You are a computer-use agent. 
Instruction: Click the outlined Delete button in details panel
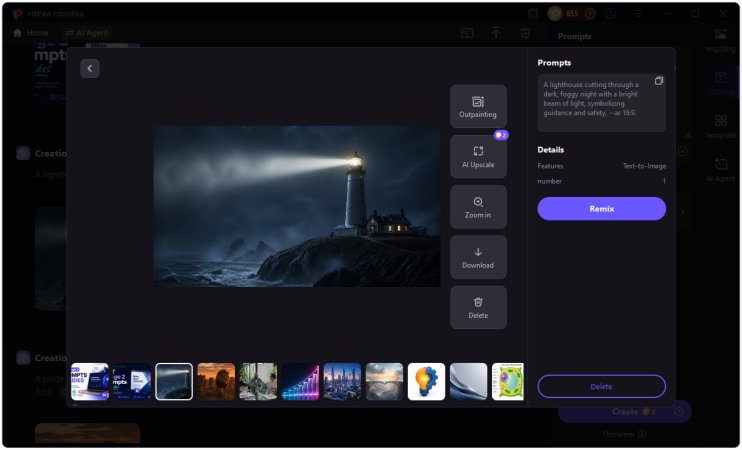click(x=601, y=387)
